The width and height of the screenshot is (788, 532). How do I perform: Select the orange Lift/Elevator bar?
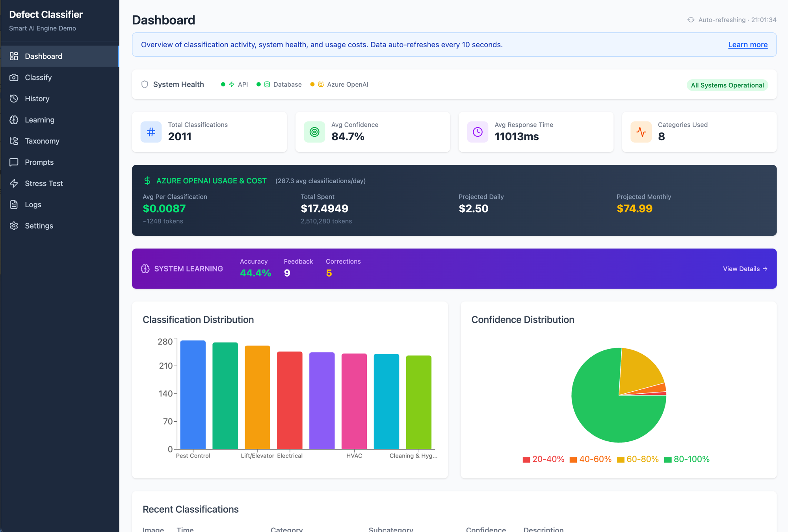point(257,397)
